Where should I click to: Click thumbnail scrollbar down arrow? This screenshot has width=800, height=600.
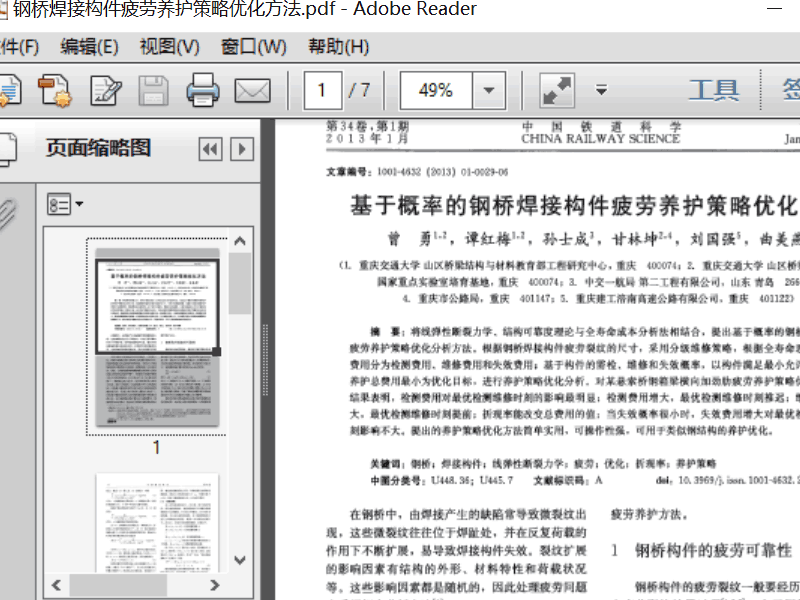(240, 560)
